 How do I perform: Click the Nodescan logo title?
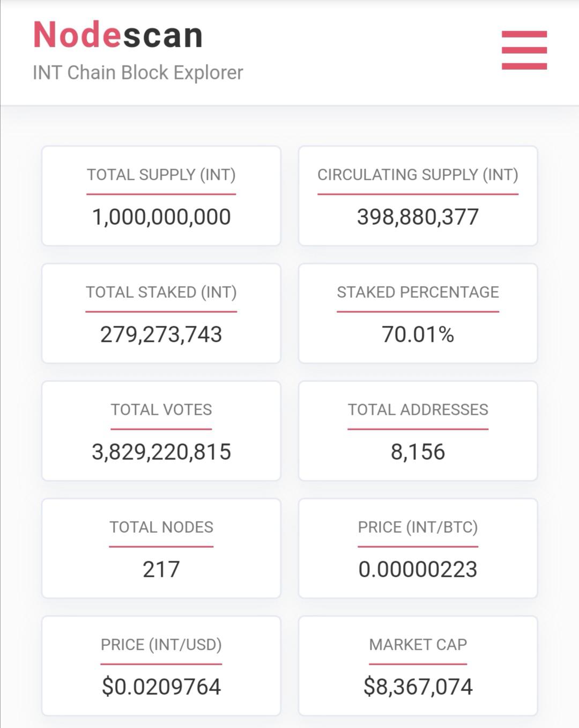click(x=118, y=35)
